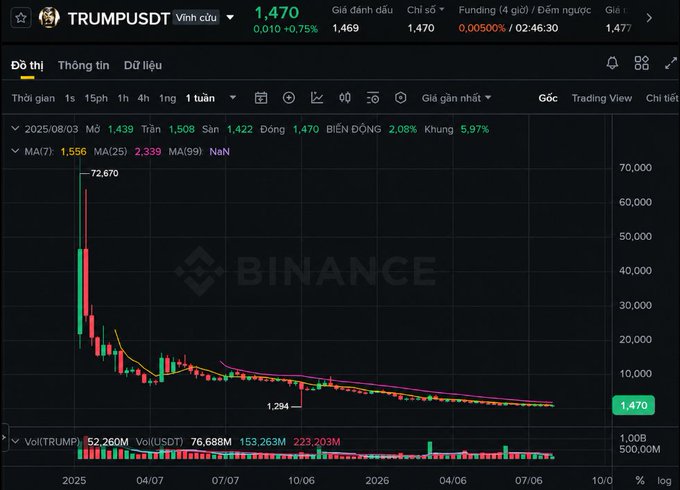Click the date 2025/08/03 in OHLC row

point(51,129)
